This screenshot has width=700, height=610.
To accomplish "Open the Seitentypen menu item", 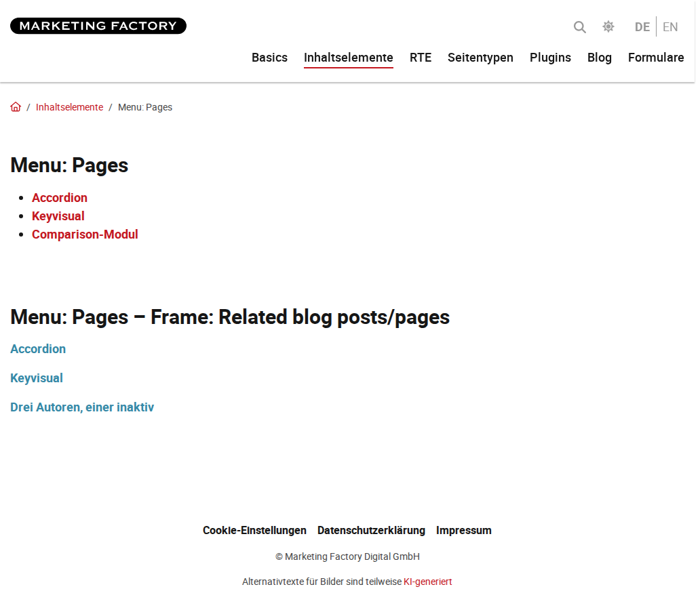I will click(x=480, y=58).
